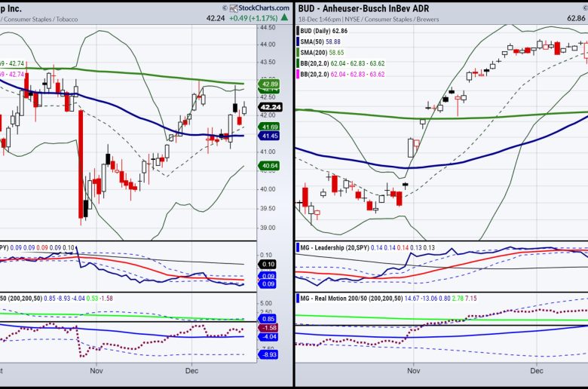This screenshot has height=389, width=588.
Task: Click the 'BUD (Daily) 62.86' legend label
Action: (323, 31)
